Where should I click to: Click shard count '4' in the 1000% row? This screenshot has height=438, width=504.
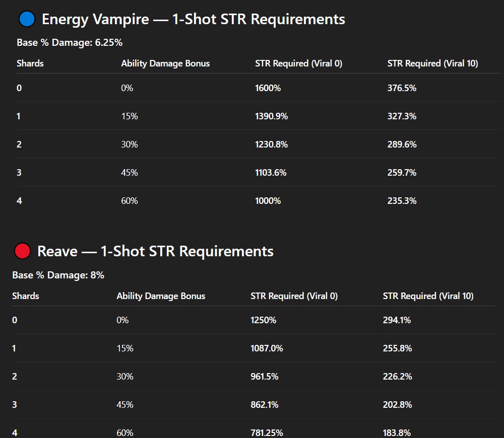click(19, 201)
